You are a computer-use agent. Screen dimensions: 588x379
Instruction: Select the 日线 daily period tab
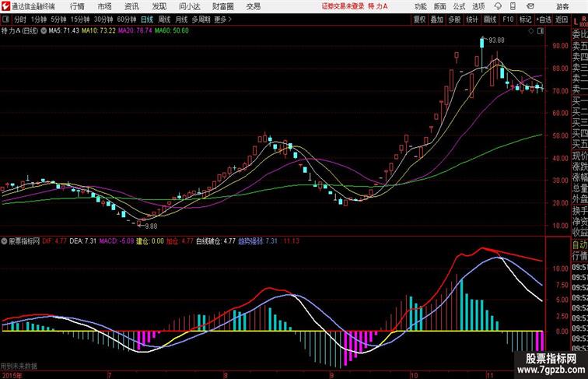(147, 19)
